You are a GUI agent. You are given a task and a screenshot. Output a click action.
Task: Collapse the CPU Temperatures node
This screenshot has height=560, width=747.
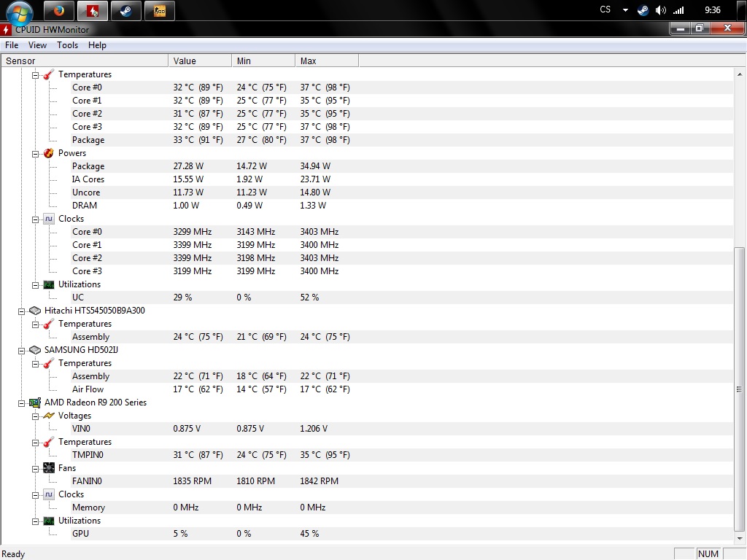[35, 75]
